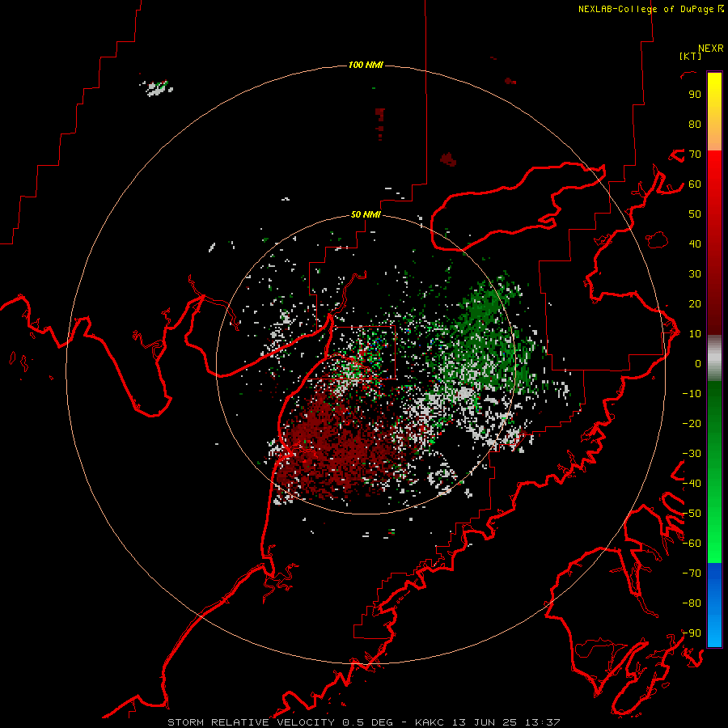Click the bright red segment of the color bar

tap(714, 181)
